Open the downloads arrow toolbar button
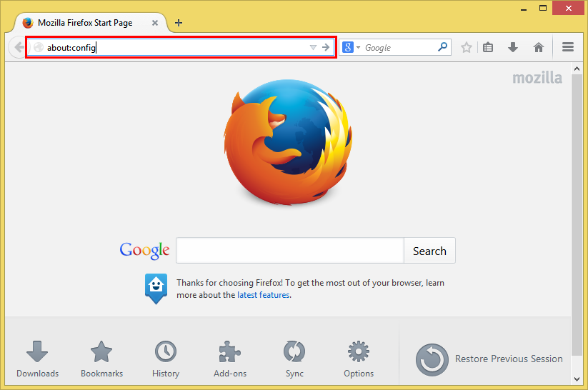 (513, 47)
